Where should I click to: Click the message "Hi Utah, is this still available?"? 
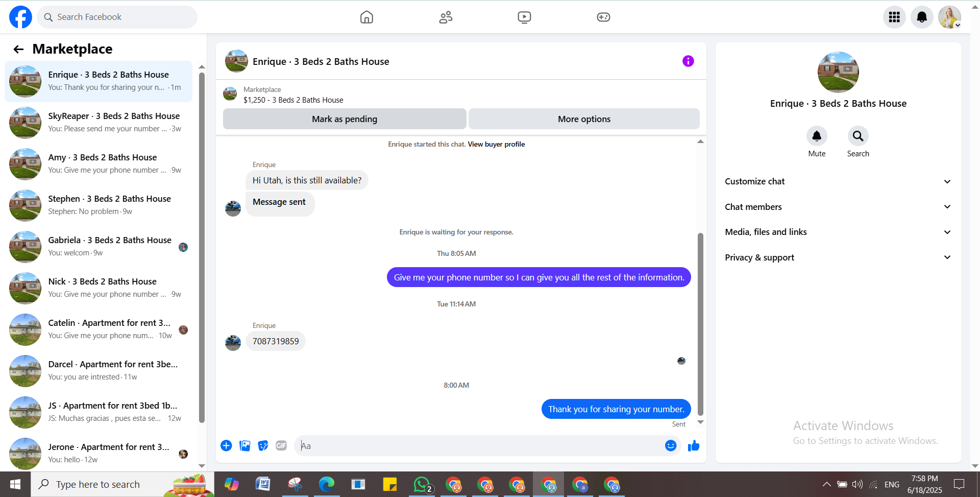click(307, 180)
